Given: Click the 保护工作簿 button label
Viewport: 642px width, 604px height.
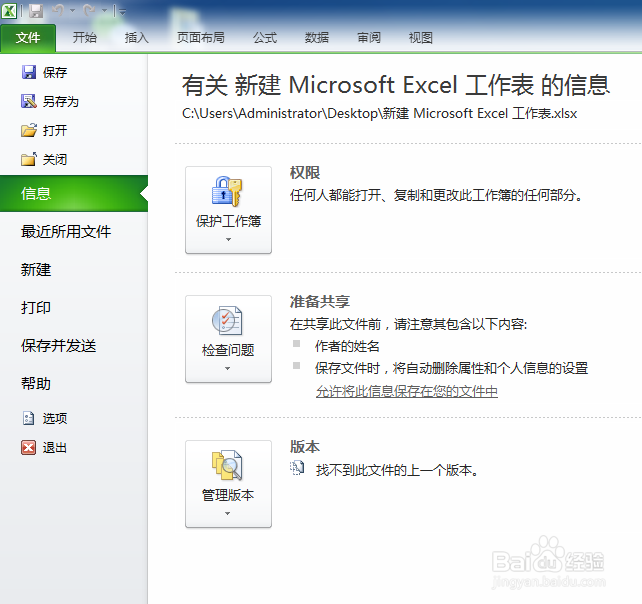Looking at the screenshot, I should 228,222.
